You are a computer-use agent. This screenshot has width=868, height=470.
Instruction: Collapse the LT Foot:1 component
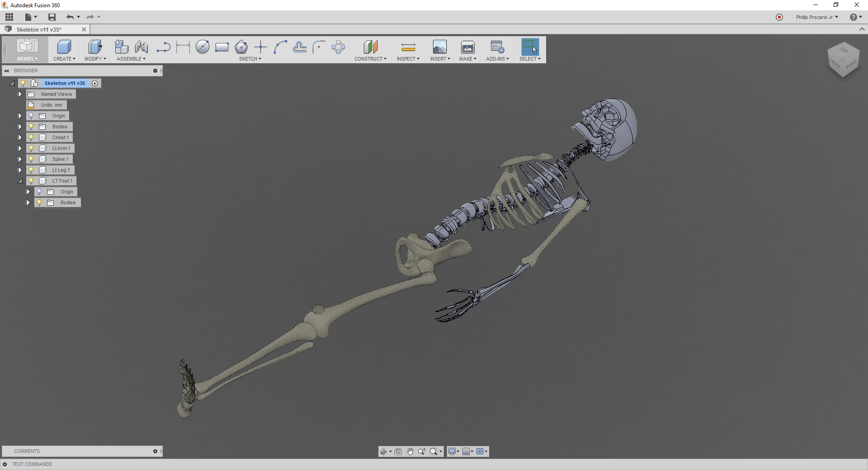pyautogui.click(x=20, y=181)
